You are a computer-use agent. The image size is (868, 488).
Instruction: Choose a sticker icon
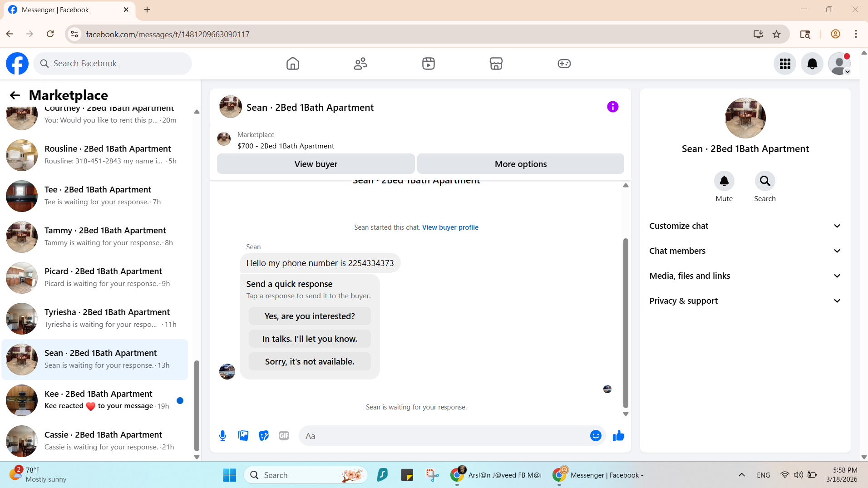[264, 436]
